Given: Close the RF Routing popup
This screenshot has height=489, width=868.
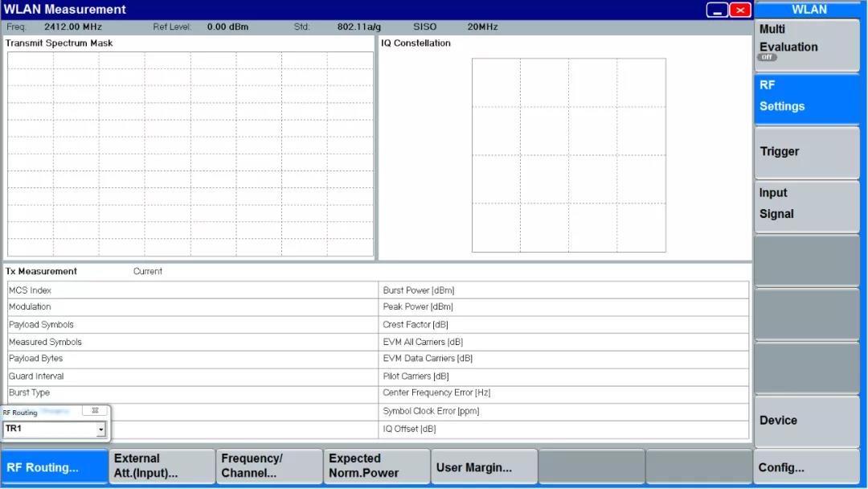Looking at the screenshot, I should click(x=95, y=411).
